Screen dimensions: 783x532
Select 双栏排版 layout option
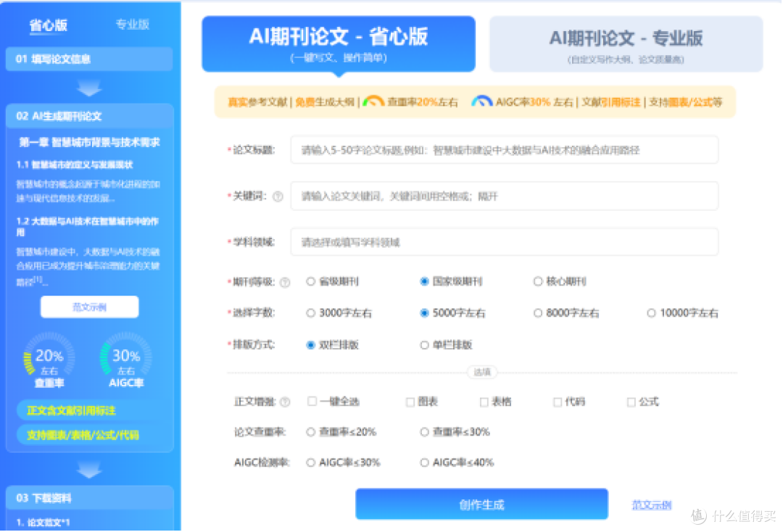[x=310, y=345]
